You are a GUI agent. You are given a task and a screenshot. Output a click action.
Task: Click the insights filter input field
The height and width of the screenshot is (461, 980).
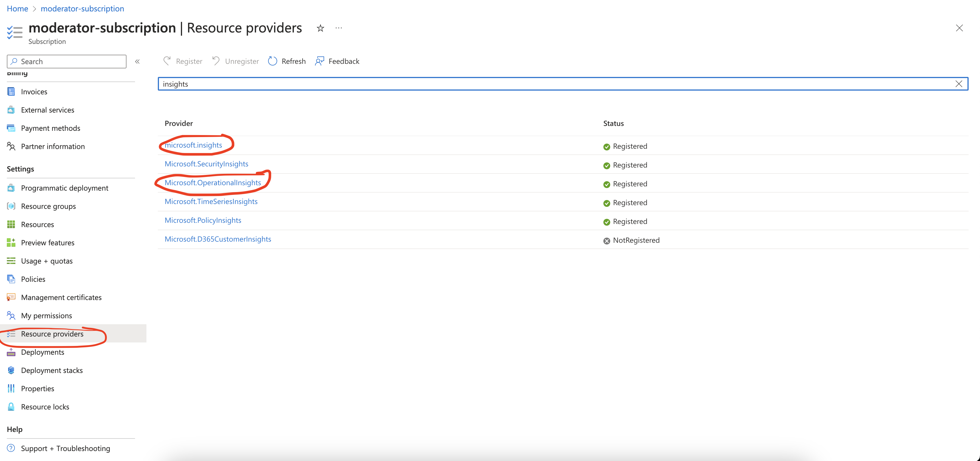point(533,84)
